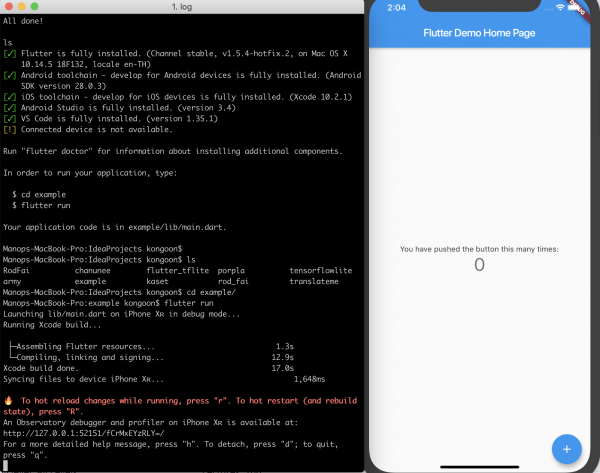Click the 'RodFai' folder name in the ls output
The width and height of the screenshot is (600, 473).
coord(16,271)
